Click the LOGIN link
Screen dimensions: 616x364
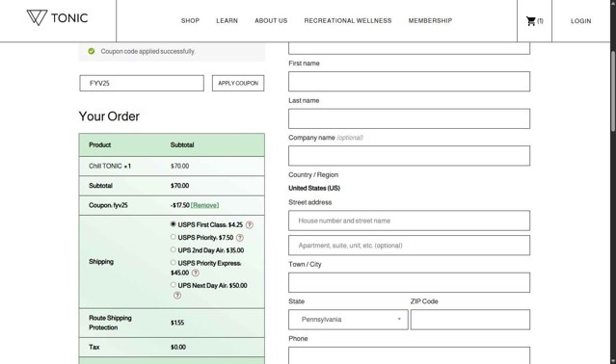point(580,21)
